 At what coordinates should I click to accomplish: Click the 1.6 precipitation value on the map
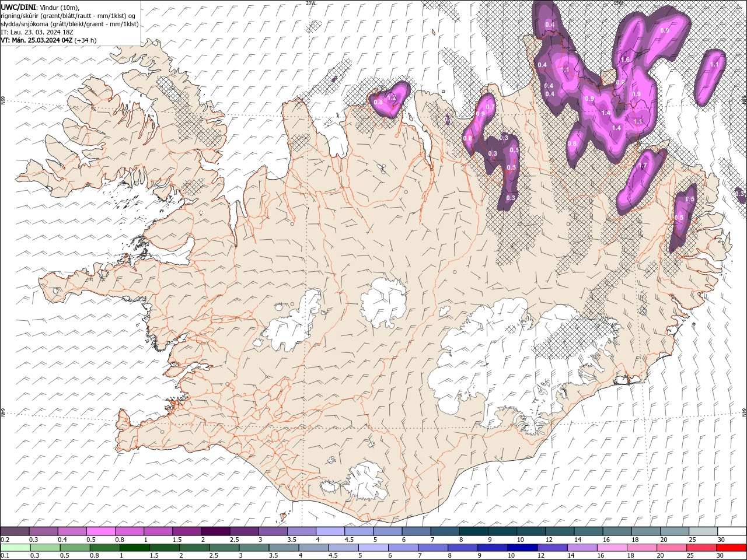coord(625,60)
